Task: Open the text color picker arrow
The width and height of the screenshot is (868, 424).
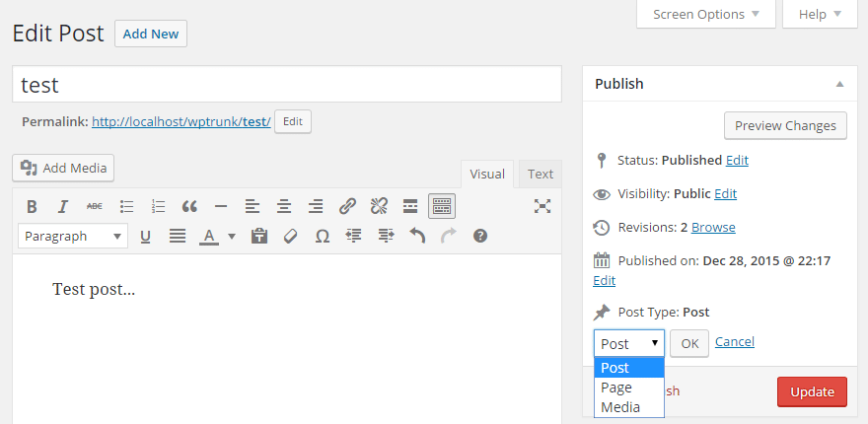Action: (232, 237)
